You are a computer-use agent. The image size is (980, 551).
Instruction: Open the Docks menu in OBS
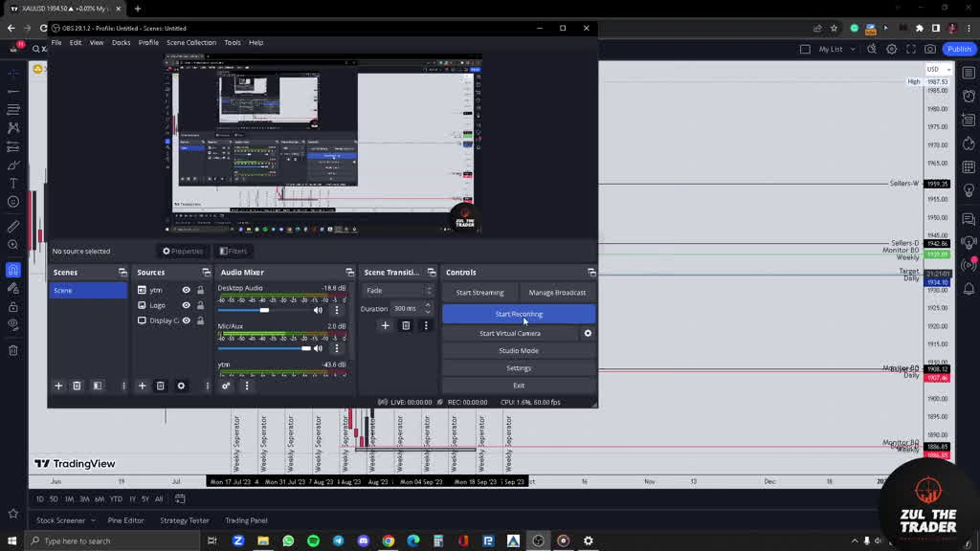click(121, 42)
